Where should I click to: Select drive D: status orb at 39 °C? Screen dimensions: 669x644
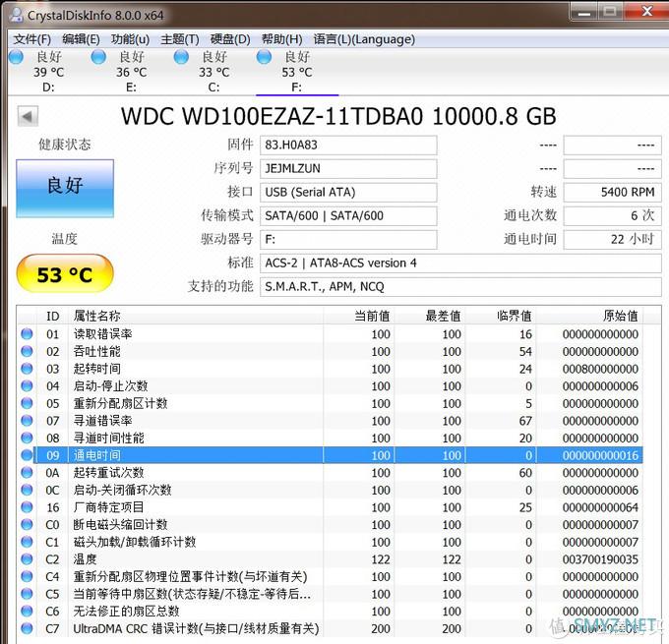(16, 57)
